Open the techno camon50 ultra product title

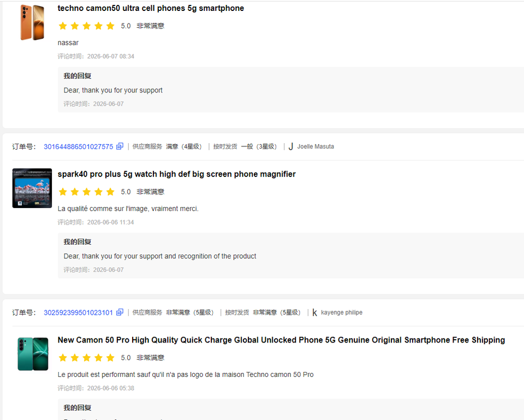pos(151,8)
